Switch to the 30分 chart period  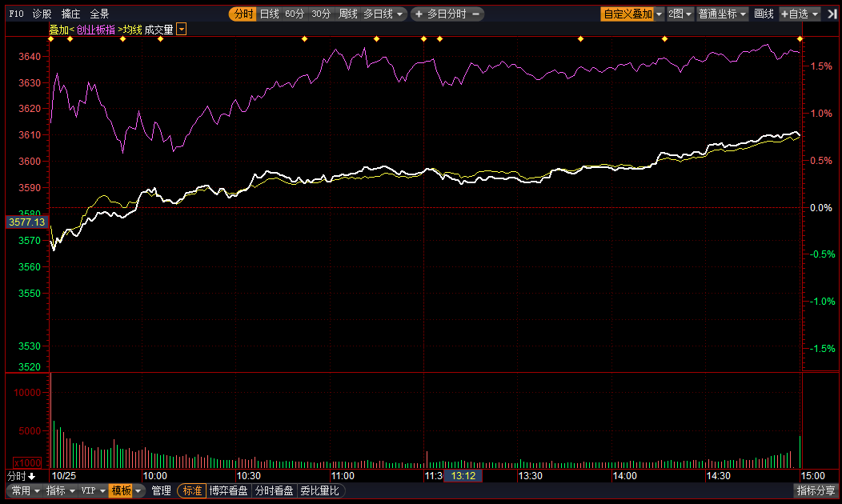pos(321,14)
